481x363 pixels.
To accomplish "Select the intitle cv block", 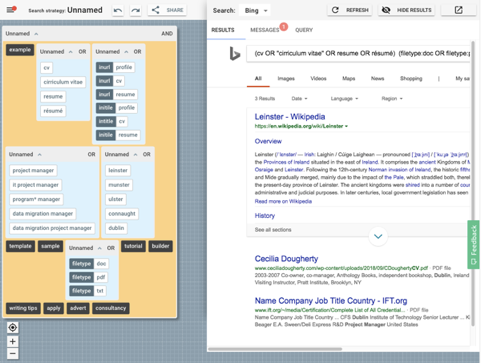I will point(112,121).
